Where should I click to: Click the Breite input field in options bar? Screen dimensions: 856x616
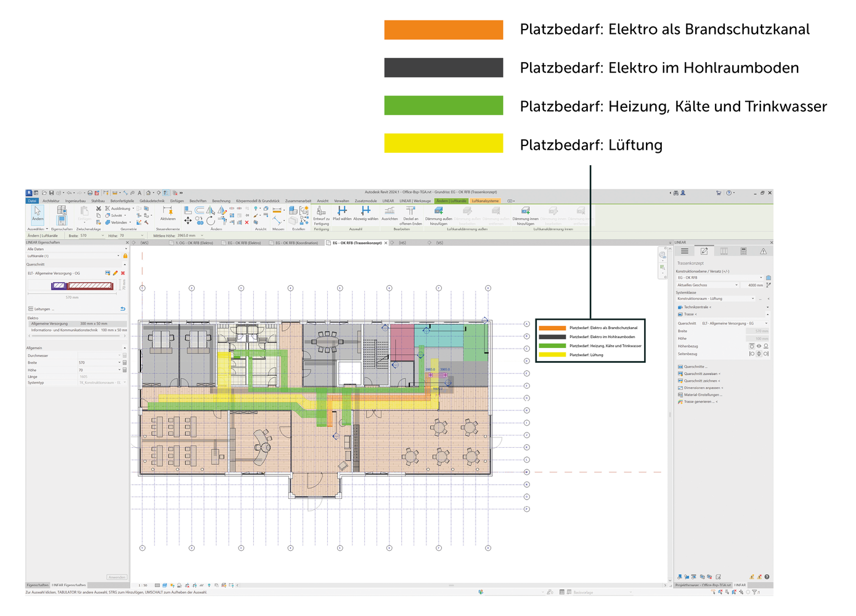point(91,235)
